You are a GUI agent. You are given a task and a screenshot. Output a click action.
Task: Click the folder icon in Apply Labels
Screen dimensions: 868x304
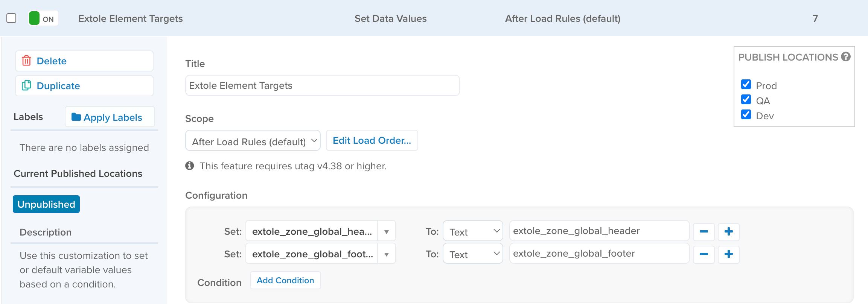click(x=76, y=117)
